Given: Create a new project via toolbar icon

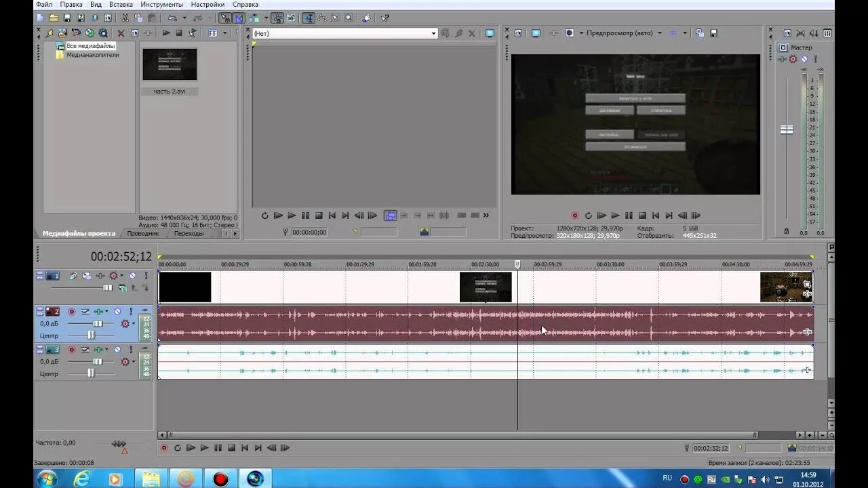Looking at the screenshot, I should click(40, 18).
